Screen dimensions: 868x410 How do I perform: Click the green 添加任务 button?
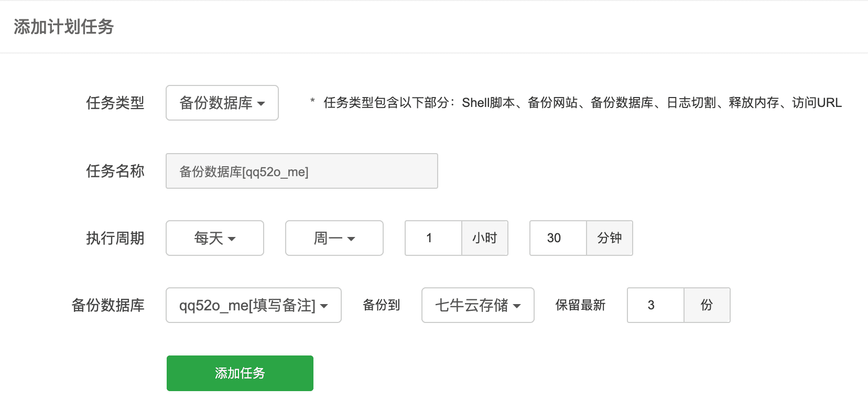pos(240,373)
